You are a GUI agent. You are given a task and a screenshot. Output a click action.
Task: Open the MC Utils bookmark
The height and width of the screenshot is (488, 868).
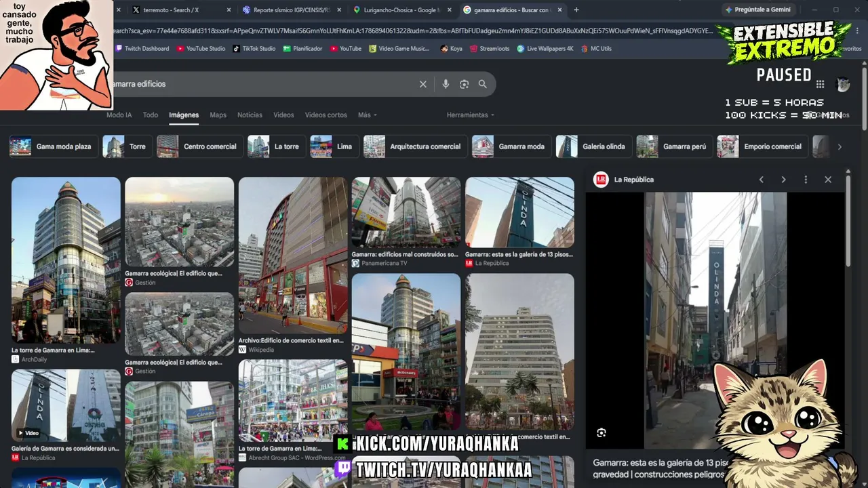(596, 49)
